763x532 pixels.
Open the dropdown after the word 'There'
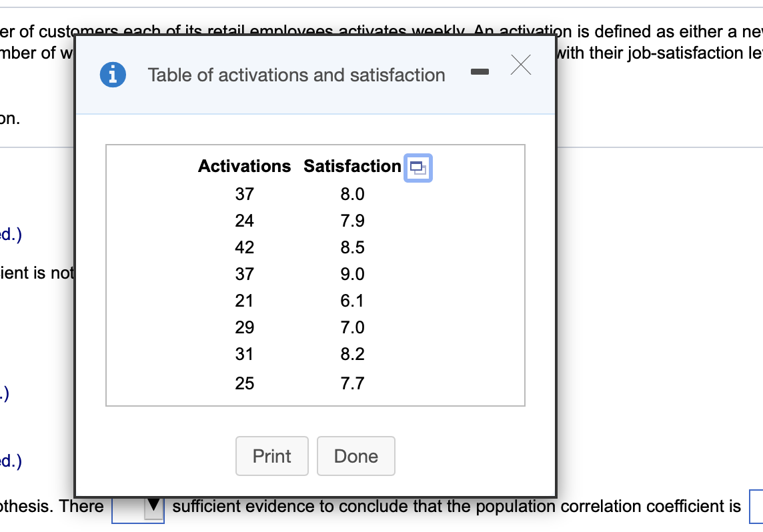138,510
